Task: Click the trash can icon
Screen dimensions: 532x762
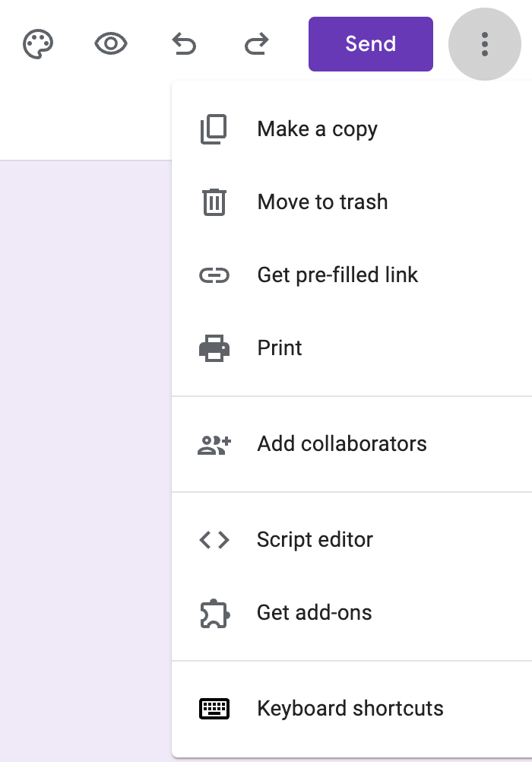Action: pos(214,202)
